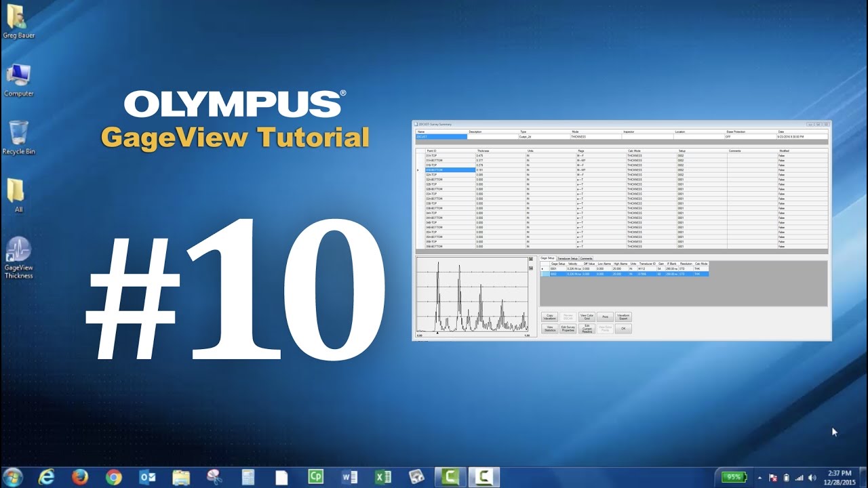Select gage setup row 0001

pyautogui.click(x=624, y=269)
